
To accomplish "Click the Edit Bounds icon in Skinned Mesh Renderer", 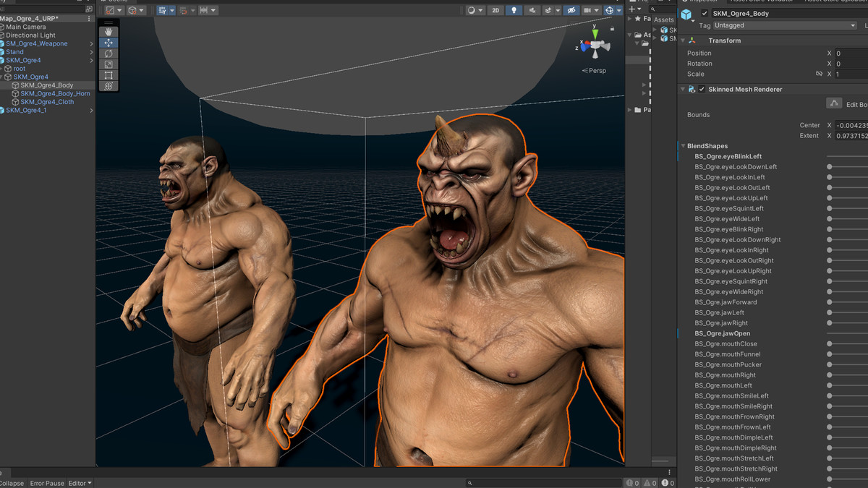I will click(834, 103).
